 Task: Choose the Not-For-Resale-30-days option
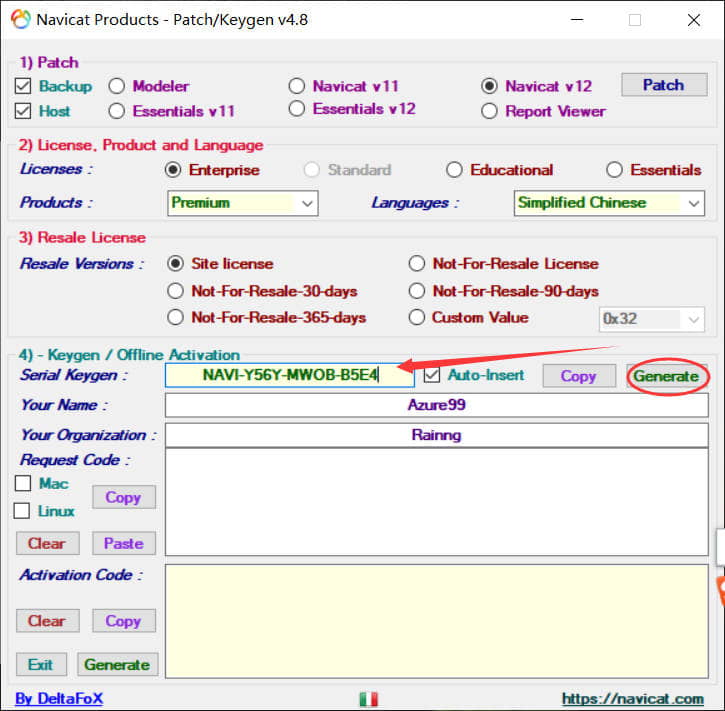[176, 291]
